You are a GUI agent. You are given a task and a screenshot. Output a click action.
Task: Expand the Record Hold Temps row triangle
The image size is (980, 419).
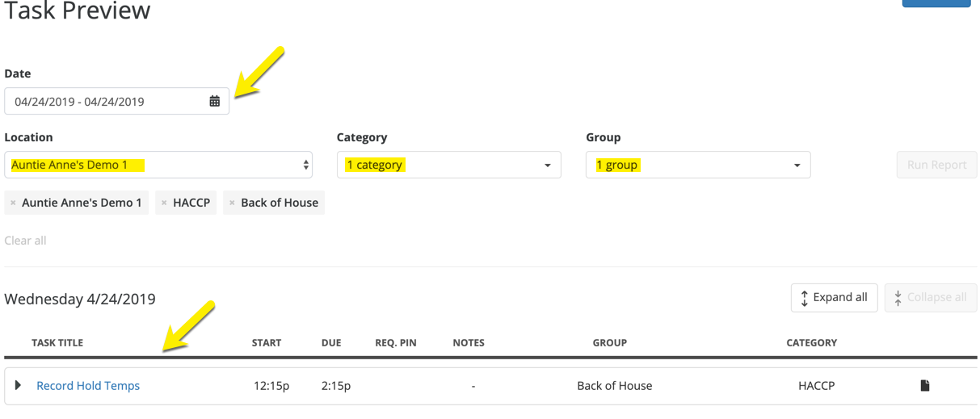pos(18,386)
